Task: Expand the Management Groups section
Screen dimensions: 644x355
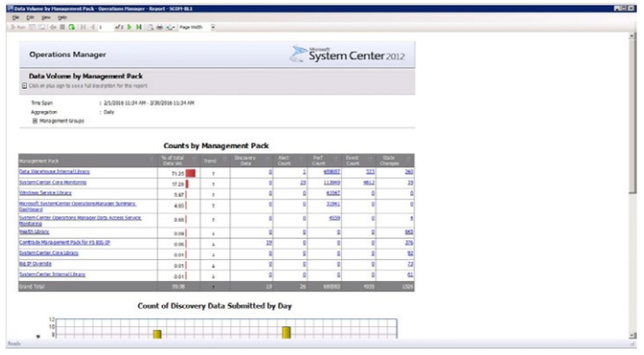Action: pos(35,121)
